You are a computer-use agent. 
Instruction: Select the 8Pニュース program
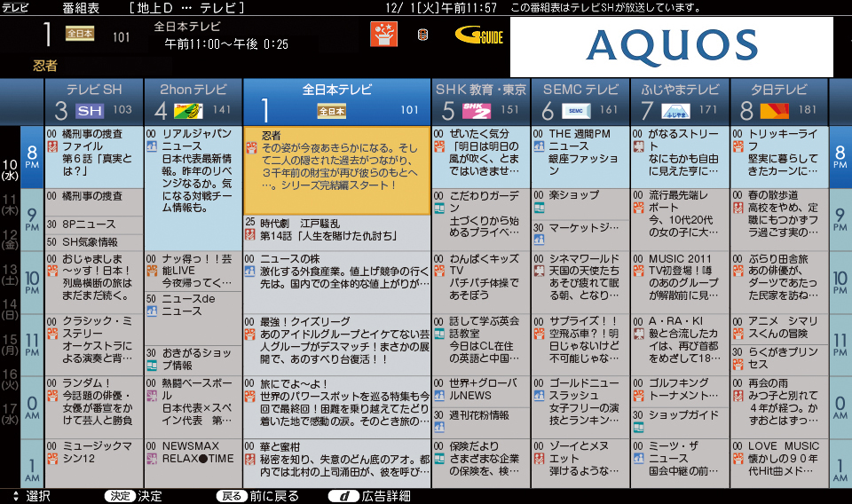pos(94,224)
